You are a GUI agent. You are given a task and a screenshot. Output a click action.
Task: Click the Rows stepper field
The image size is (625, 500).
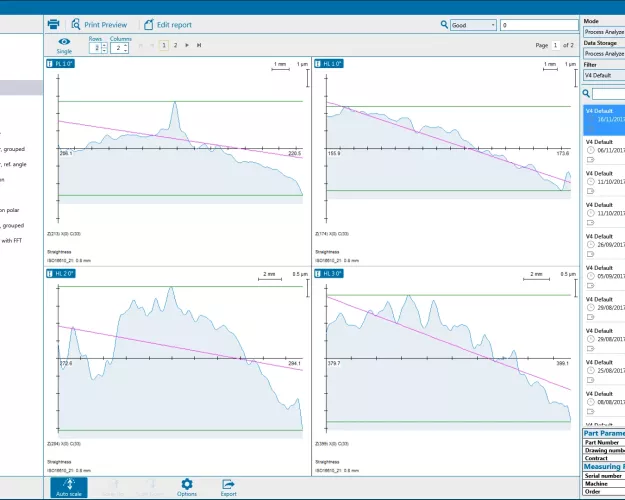pyautogui.click(x=96, y=47)
